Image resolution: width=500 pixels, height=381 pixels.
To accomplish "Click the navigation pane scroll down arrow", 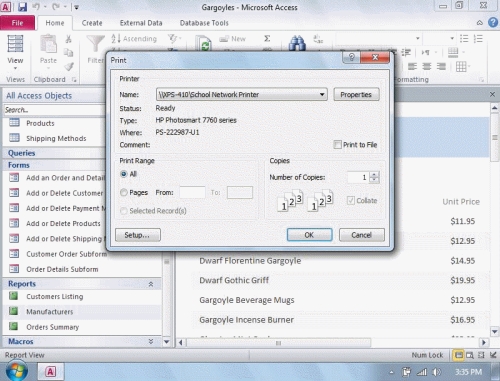I will point(166,342).
